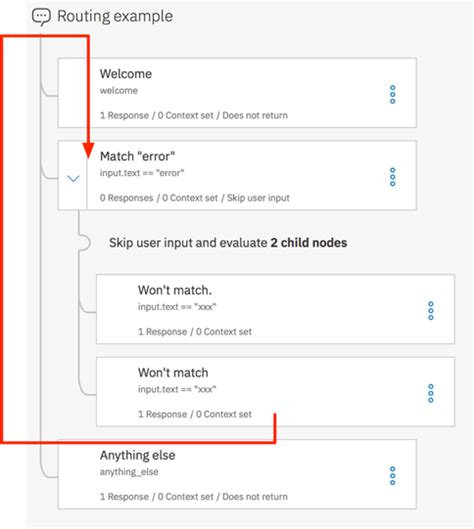The height and width of the screenshot is (529, 474).
Task: Click the welcome condition text
Action: (x=119, y=90)
